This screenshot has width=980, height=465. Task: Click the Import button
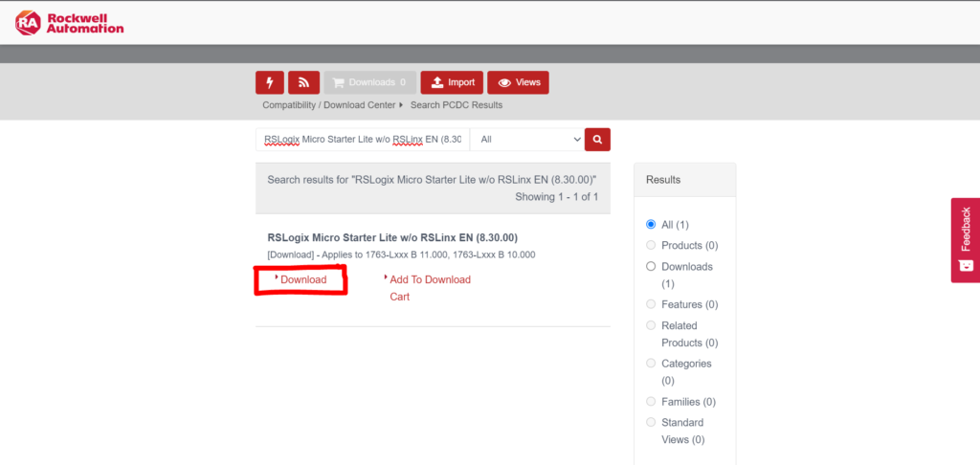coord(452,82)
